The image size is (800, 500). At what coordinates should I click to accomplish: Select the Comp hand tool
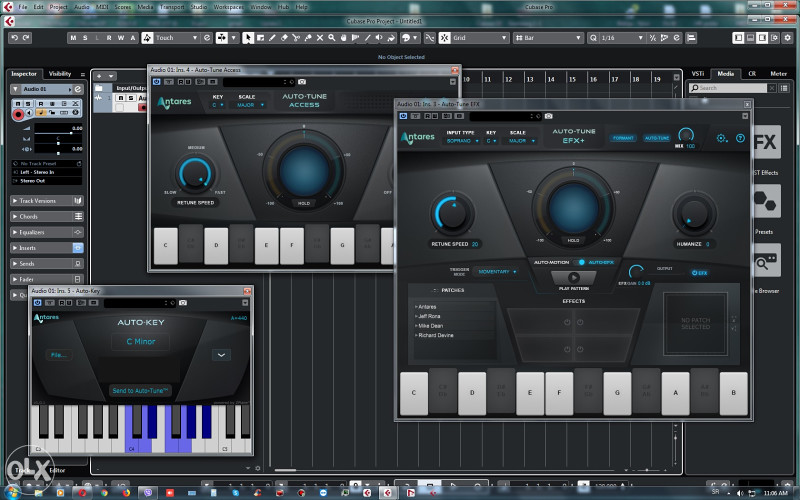click(x=344, y=38)
